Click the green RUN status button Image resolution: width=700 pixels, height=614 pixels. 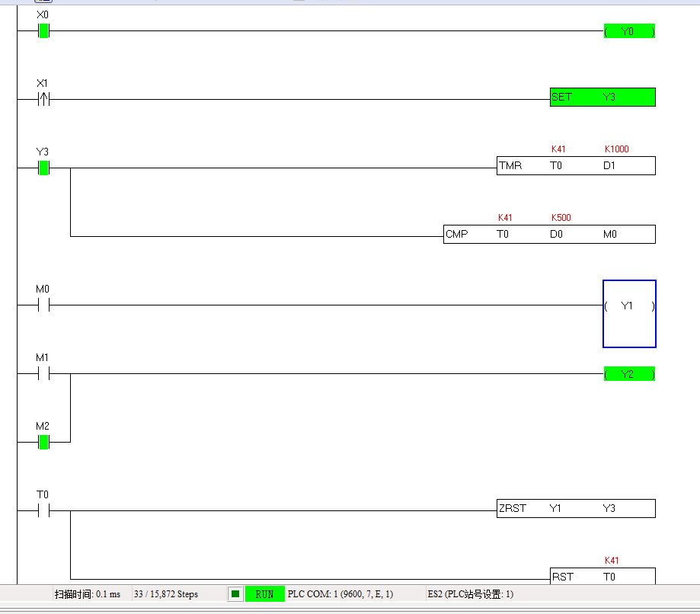point(264,594)
